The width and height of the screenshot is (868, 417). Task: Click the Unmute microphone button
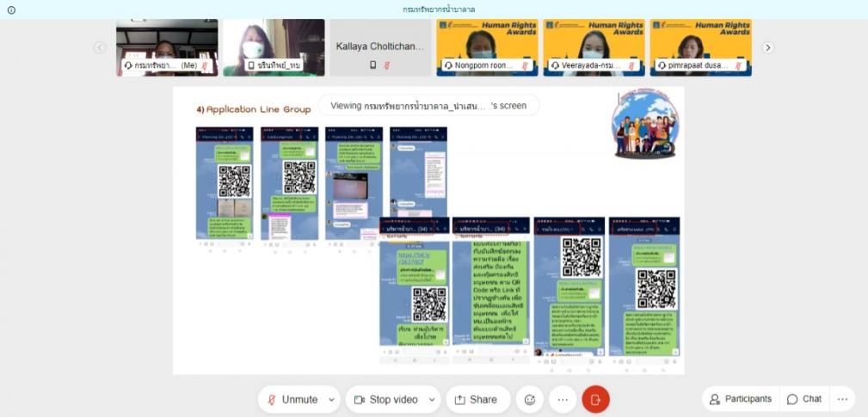click(292, 399)
